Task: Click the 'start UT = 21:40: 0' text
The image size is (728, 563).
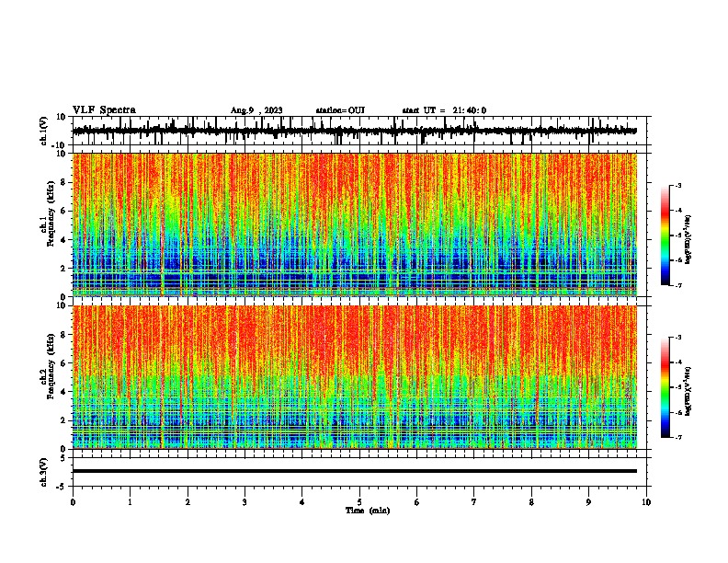Action: 444,110
